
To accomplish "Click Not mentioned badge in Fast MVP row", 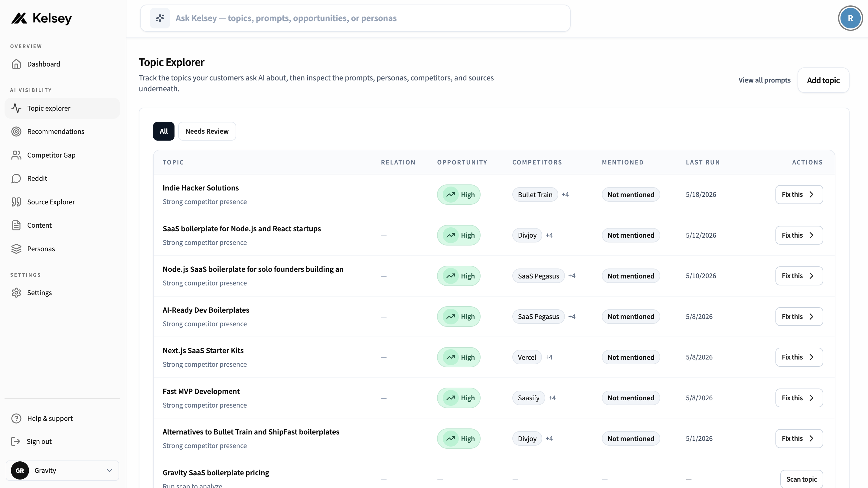I will click(631, 398).
